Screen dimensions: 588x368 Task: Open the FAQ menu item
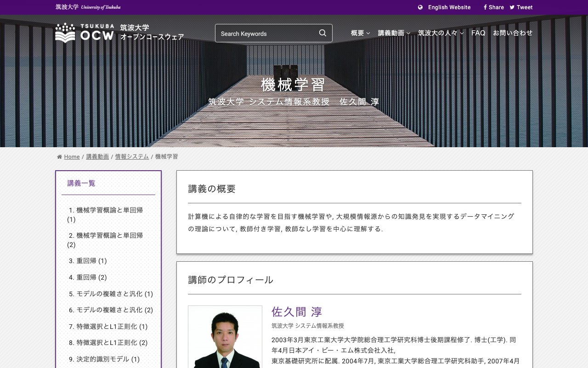478,33
